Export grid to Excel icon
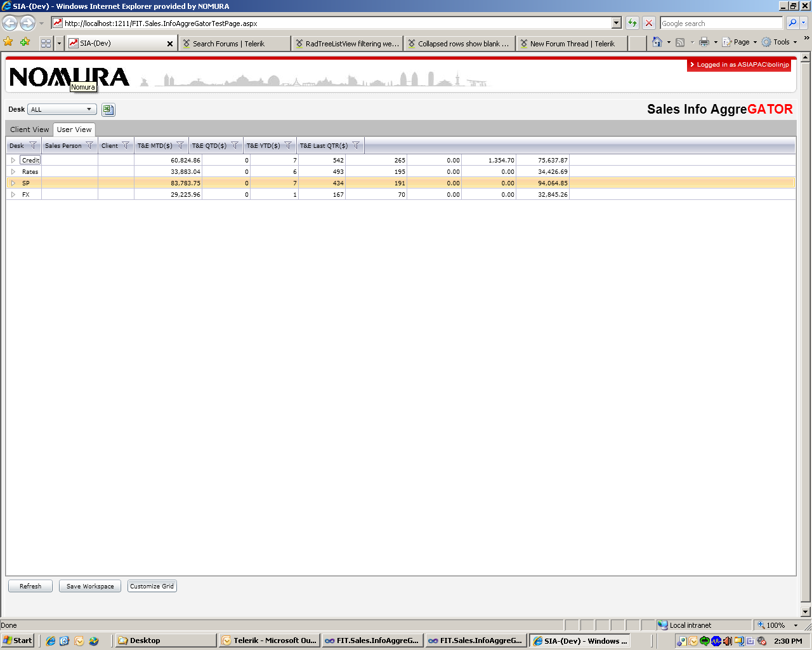The image size is (812, 650). pos(108,110)
